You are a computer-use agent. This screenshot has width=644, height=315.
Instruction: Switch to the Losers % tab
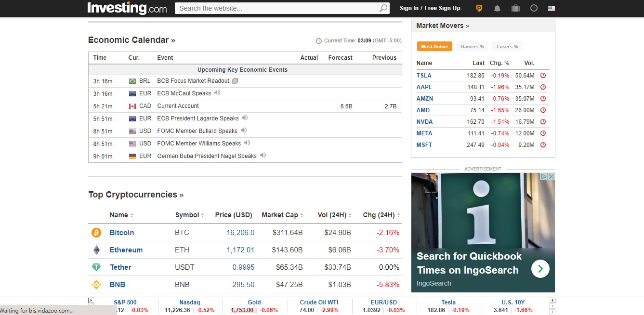507,46
